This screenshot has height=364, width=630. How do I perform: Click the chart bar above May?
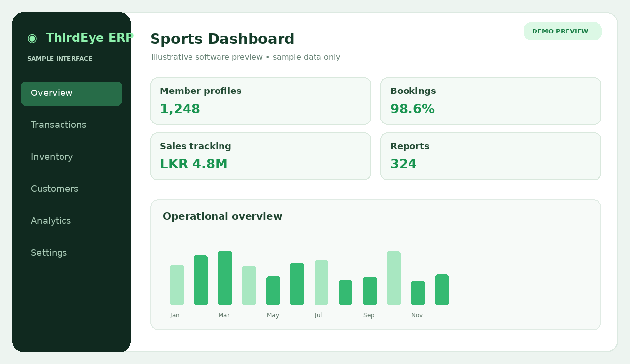tap(273, 291)
